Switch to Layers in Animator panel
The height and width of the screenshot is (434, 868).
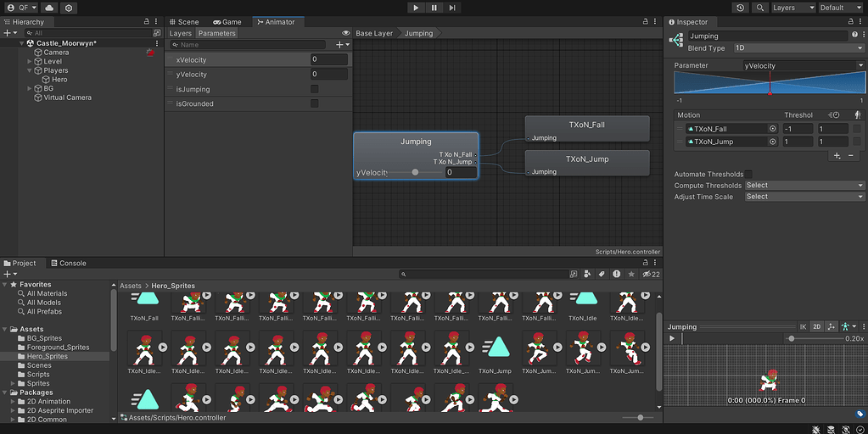pos(181,33)
